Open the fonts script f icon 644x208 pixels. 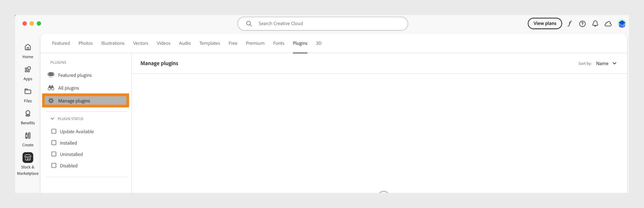tap(570, 23)
